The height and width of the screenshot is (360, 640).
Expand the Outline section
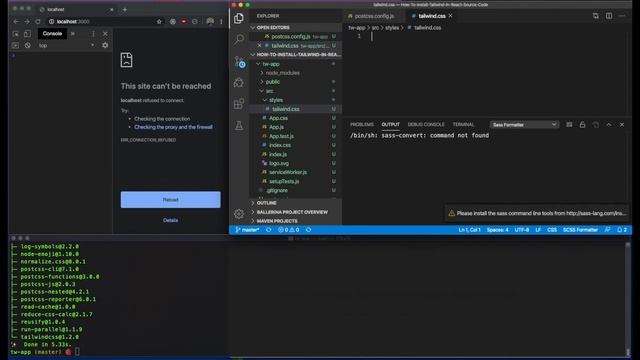[x=296, y=203]
